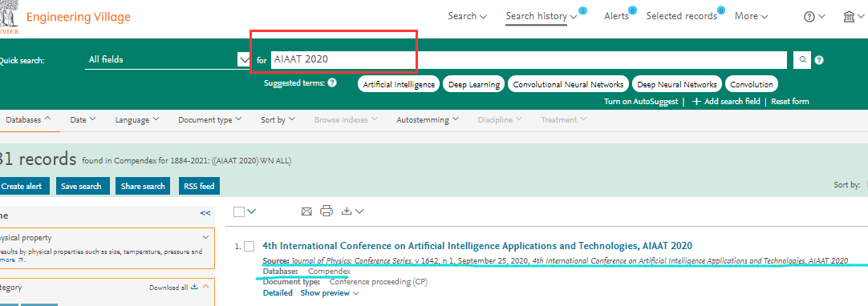Open select-all checkbox dropdown arrow
The image size is (868, 306).
click(252, 211)
